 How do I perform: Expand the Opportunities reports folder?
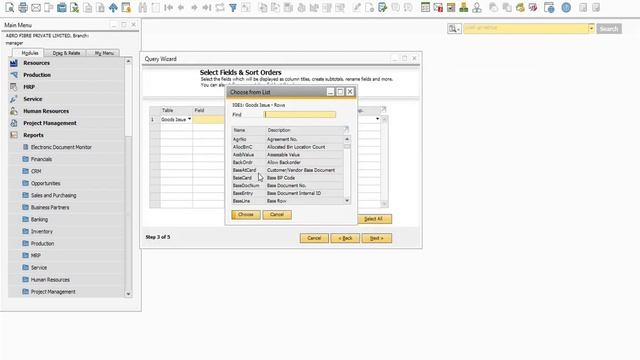45,183
